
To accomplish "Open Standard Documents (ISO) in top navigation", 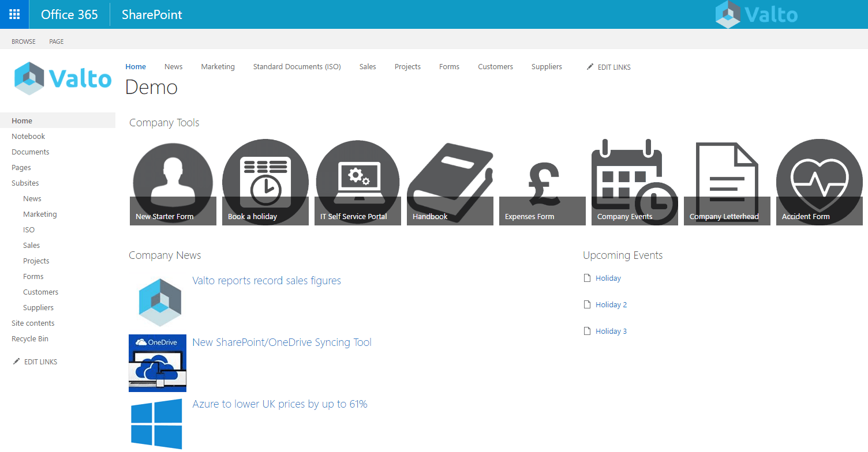I will click(x=297, y=67).
